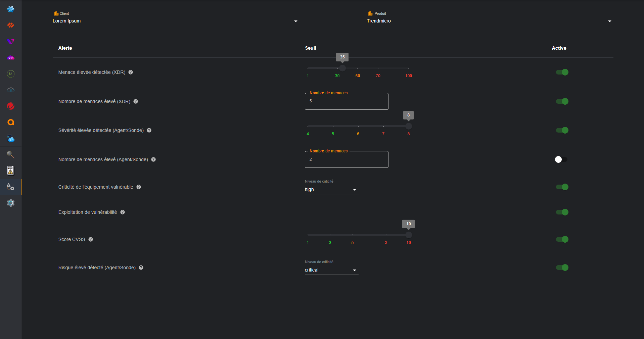
Task: Open the warning report document sidebar icon
Action: (11, 171)
